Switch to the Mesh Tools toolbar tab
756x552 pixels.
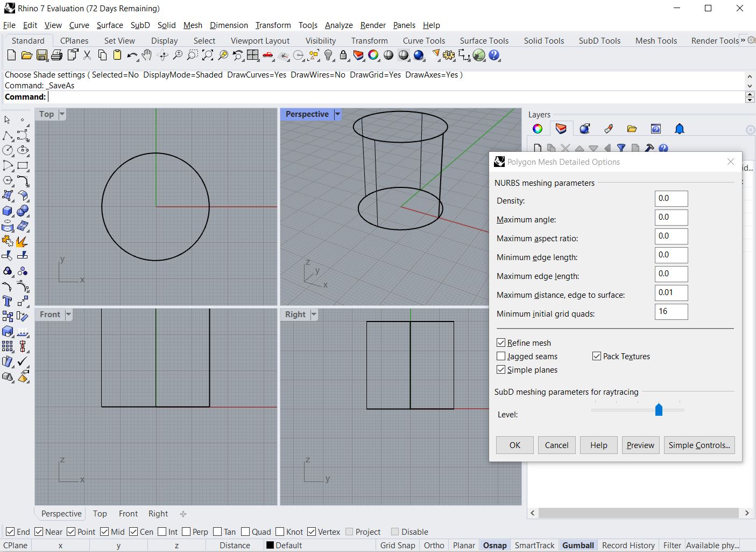[655, 40]
